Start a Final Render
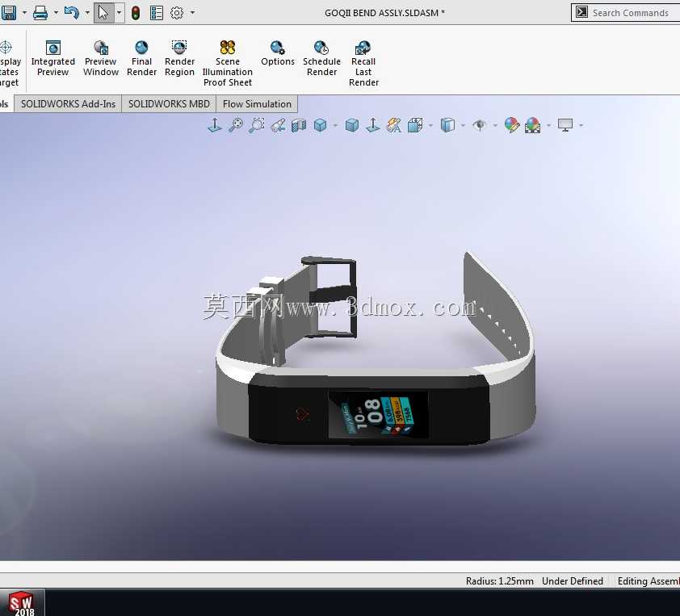 141,58
